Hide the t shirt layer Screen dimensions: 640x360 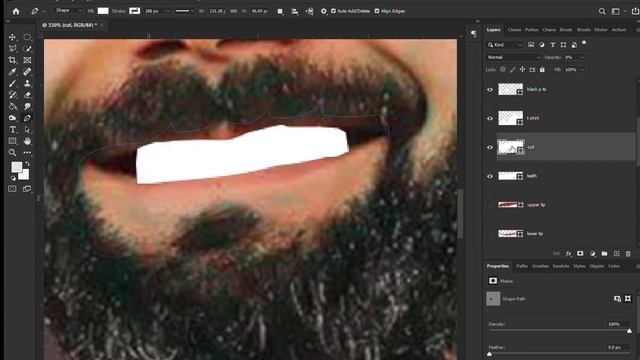490,118
